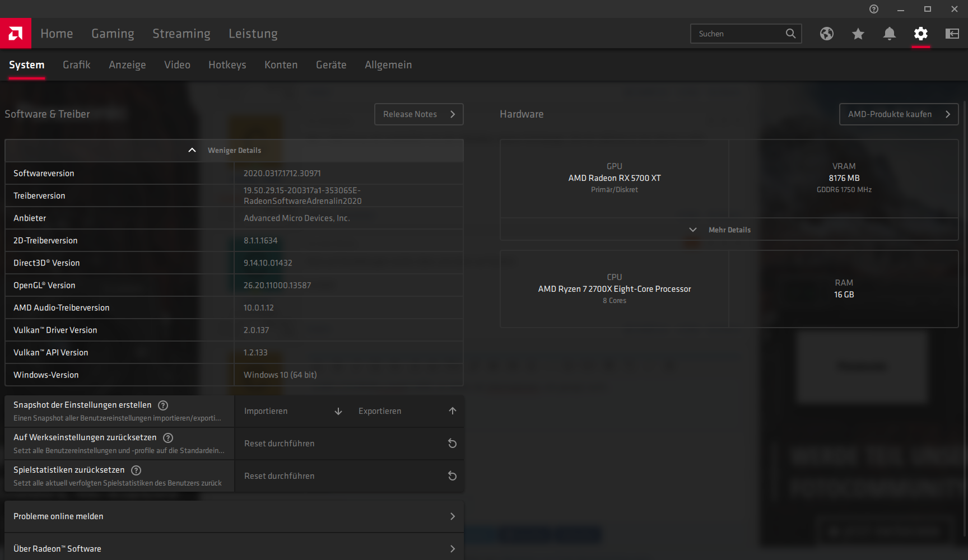Click Reset durchführen for Werkseinstellungen

[350, 444]
